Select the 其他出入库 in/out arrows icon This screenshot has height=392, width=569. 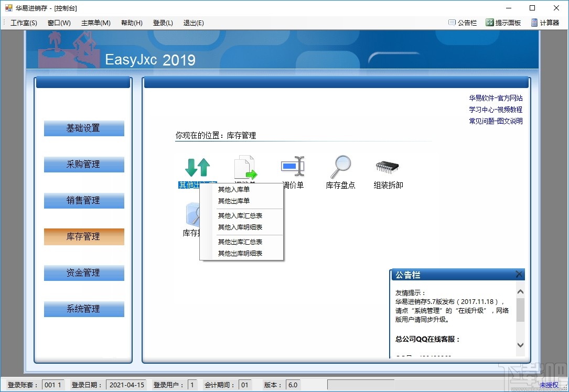coord(198,165)
